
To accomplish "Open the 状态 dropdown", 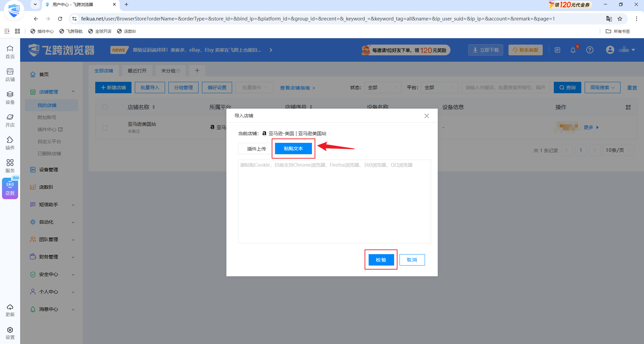I will click(x=383, y=88).
